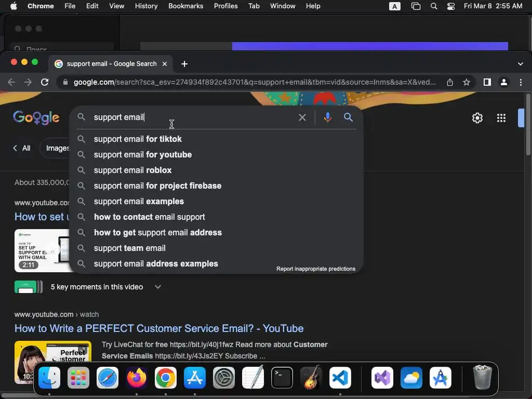The image size is (532, 399).
Task: Submit search with blue magnifier icon
Action: [x=348, y=117]
